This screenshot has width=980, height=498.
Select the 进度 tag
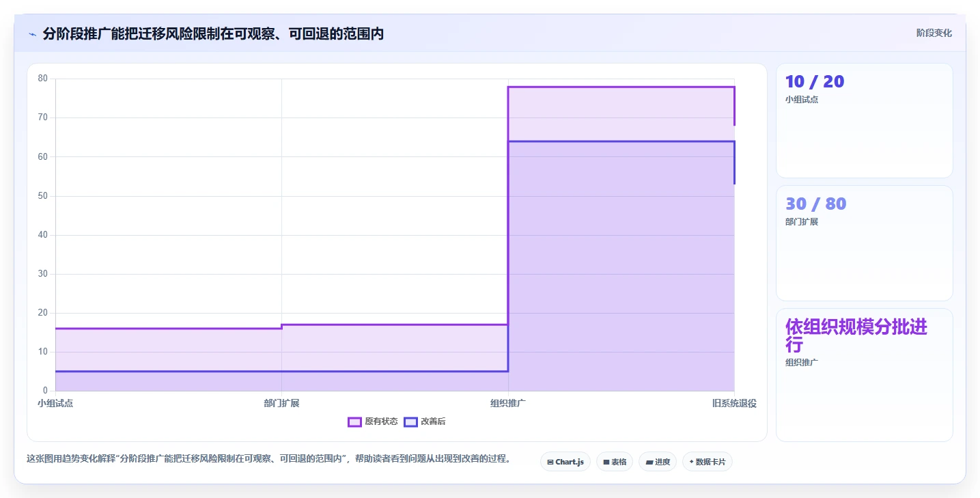click(x=658, y=462)
